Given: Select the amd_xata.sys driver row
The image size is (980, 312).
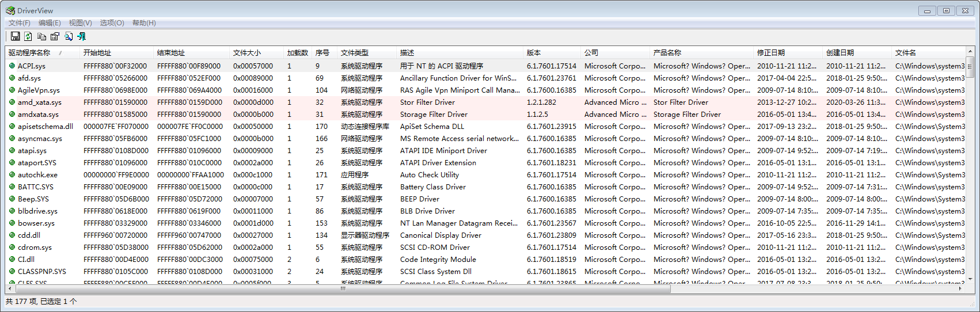Looking at the screenshot, I should click(39, 102).
